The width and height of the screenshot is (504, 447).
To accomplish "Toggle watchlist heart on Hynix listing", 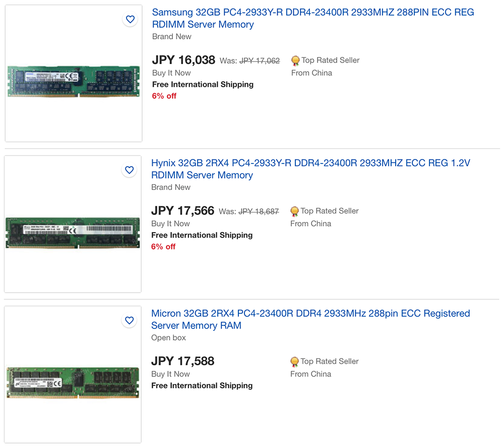I will (130, 170).
